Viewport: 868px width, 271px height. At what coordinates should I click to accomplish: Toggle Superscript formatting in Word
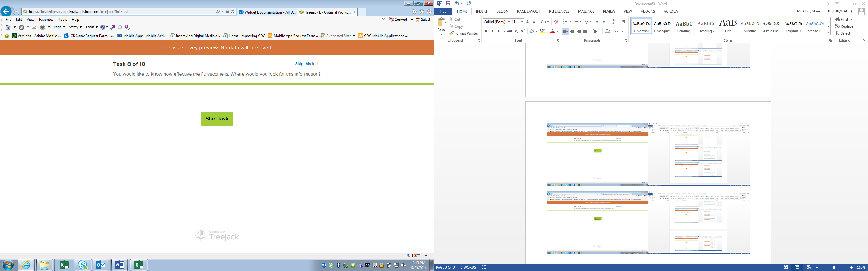(x=523, y=31)
